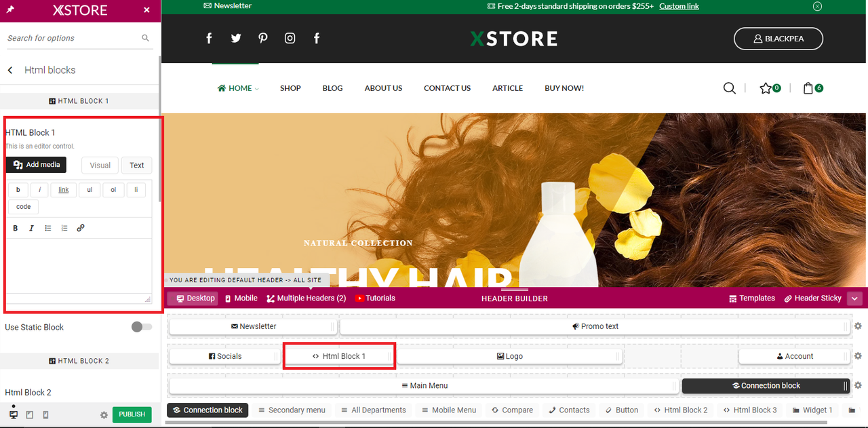
Task: Follow the Custom link in promo bar
Action: pyautogui.click(x=679, y=6)
